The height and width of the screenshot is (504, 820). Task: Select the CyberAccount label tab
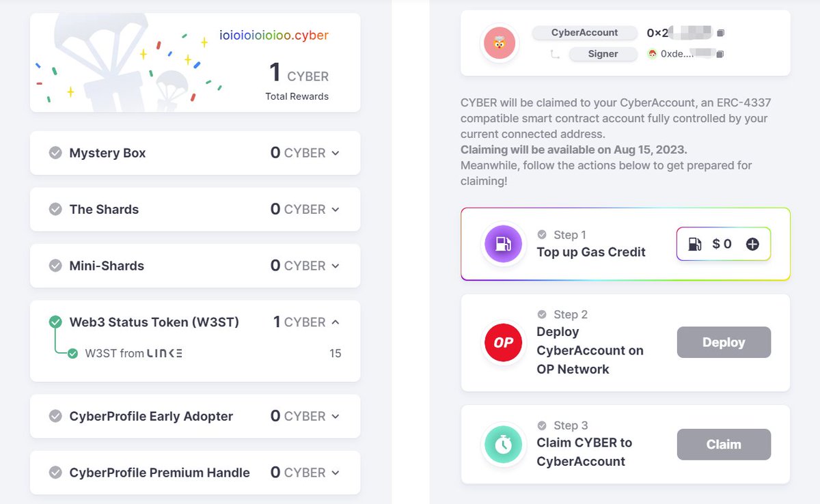click(x=584, y=33)
